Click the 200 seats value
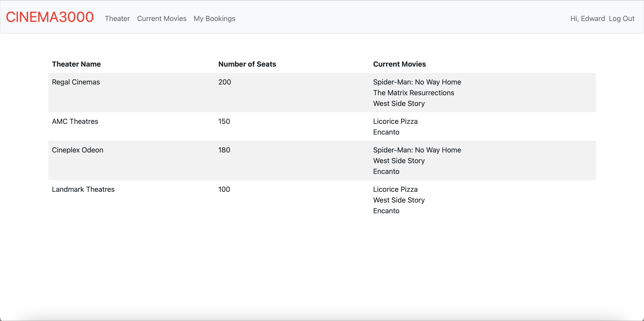 [225, 82]
